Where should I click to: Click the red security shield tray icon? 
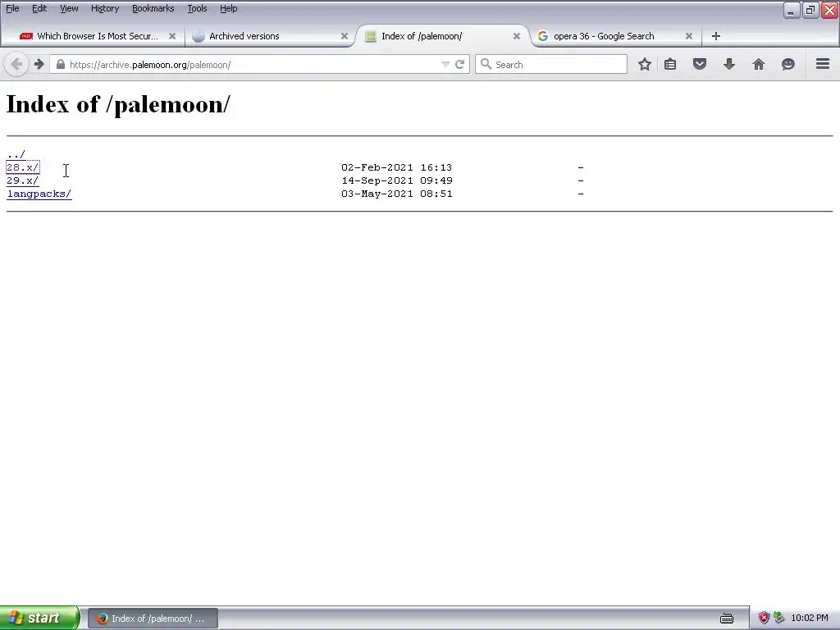coord(764,619)
